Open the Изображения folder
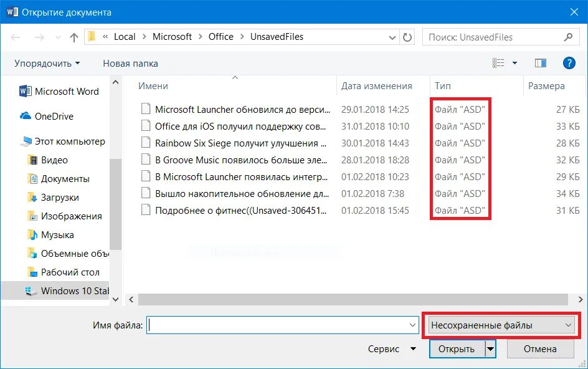This screenshot has width=588, height=369. point(65,216)
